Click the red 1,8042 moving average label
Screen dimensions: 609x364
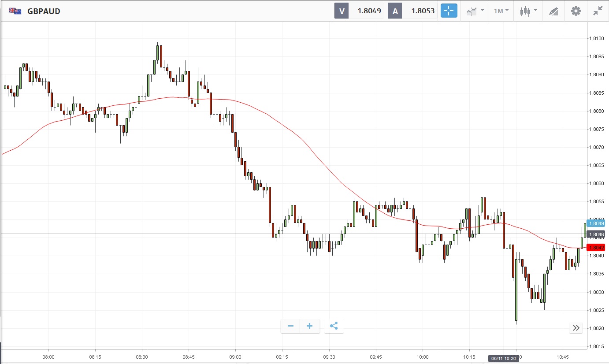click(x=596, y=248)
